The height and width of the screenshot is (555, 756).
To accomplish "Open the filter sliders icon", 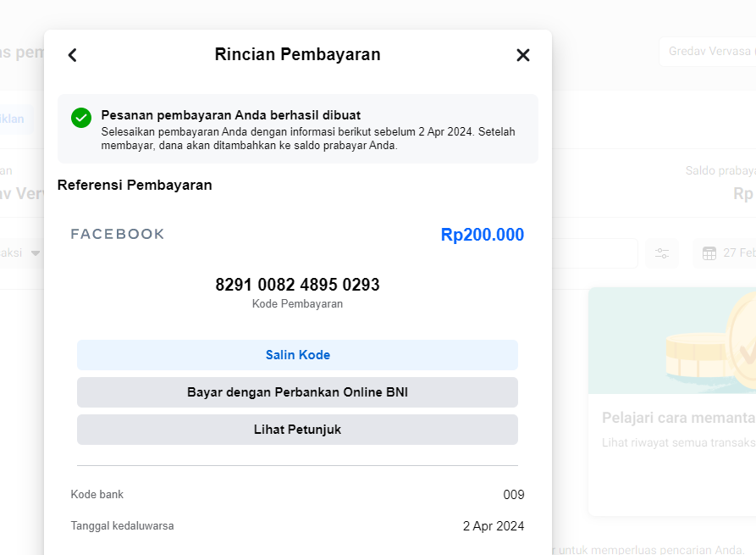I will [x=662, y=253].
